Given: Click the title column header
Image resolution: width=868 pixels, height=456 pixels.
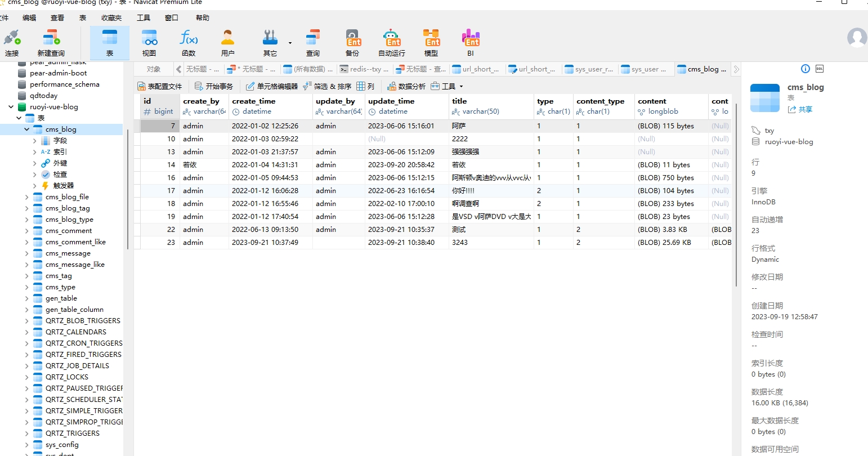Looking at the screenshot, I should click(x=491, y=106).
